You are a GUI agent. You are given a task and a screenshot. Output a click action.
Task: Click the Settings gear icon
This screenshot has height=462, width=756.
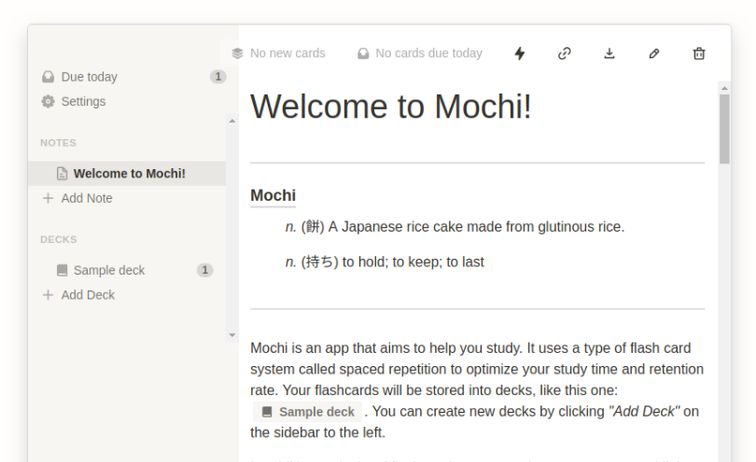click(48, 101)
